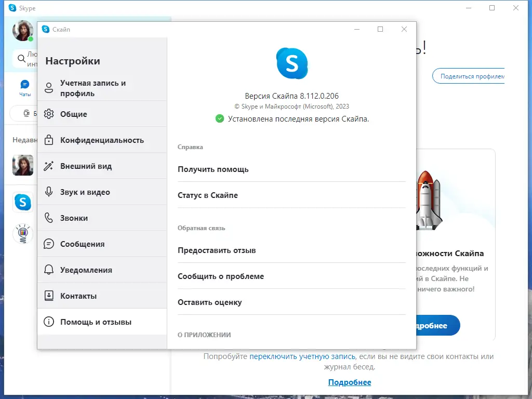Select the Сообщения settings section
This screenshot has height=399, width=532.
click(x=102, y=244)
